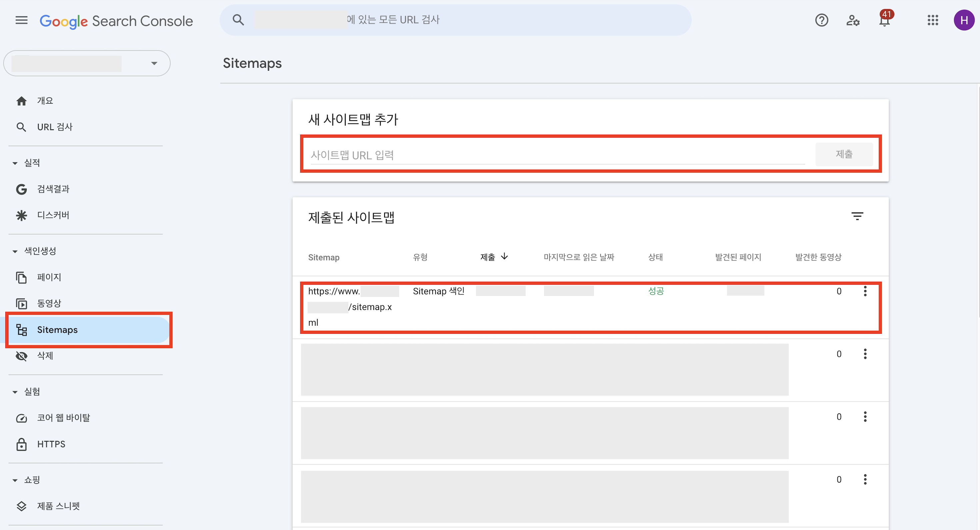
Task: Click the magnifier icon beside URL 검사
Action: [x=22, y=127]
